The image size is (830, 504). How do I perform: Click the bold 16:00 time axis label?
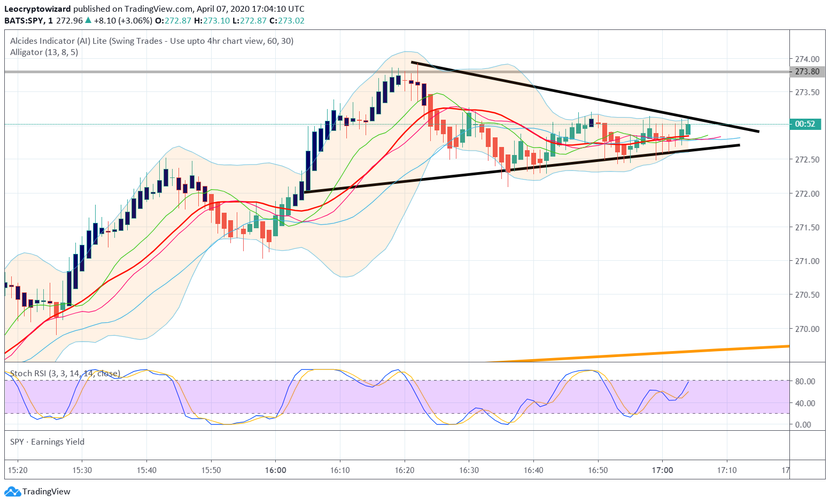pos(275,470)
